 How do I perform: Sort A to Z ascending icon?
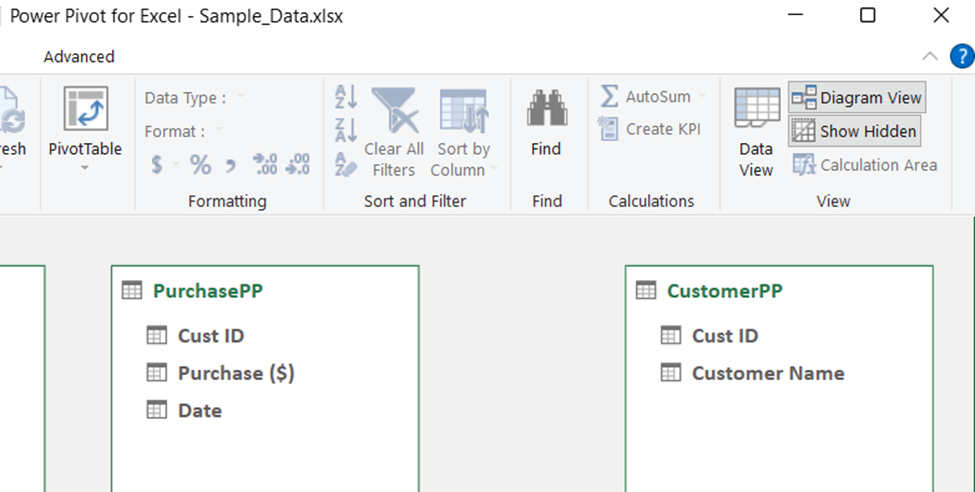(x=346, y=98)
